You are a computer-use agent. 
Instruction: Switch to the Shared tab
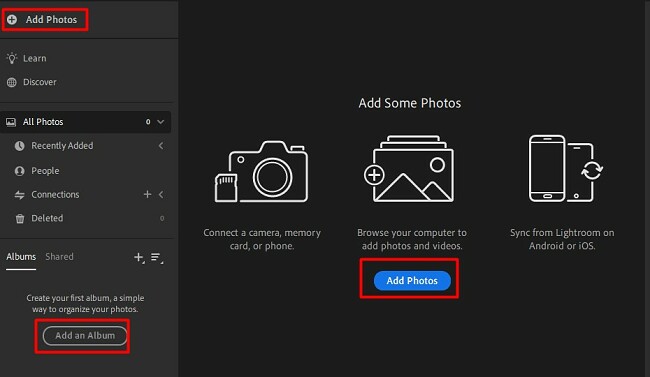tap(59, 257)
